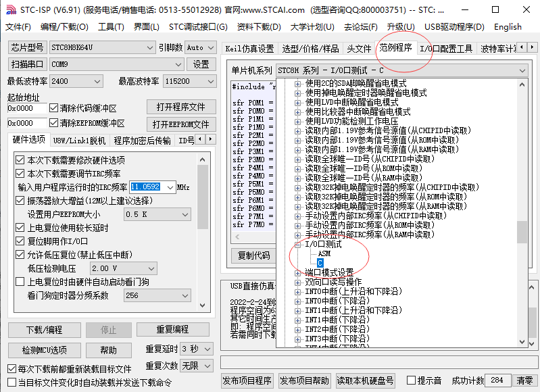Open the 文件(F) menu
Viewport: 540px width, 392px height.
(x=18, y=27)
